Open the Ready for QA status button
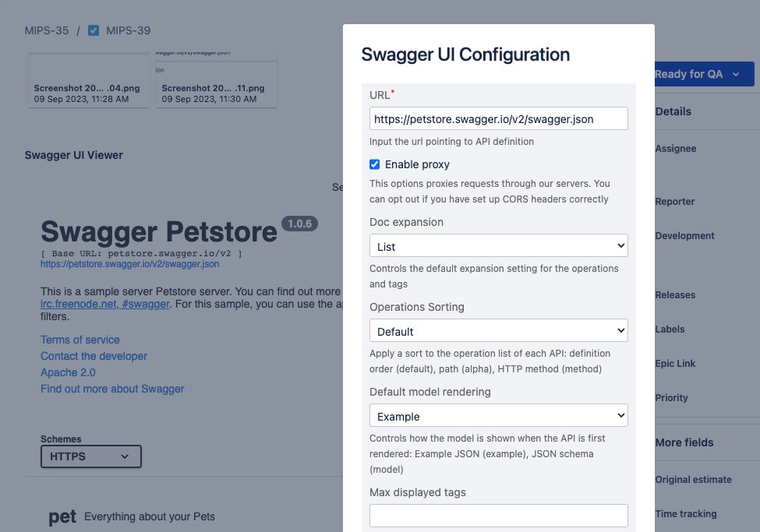 click(x=703, y=74)
